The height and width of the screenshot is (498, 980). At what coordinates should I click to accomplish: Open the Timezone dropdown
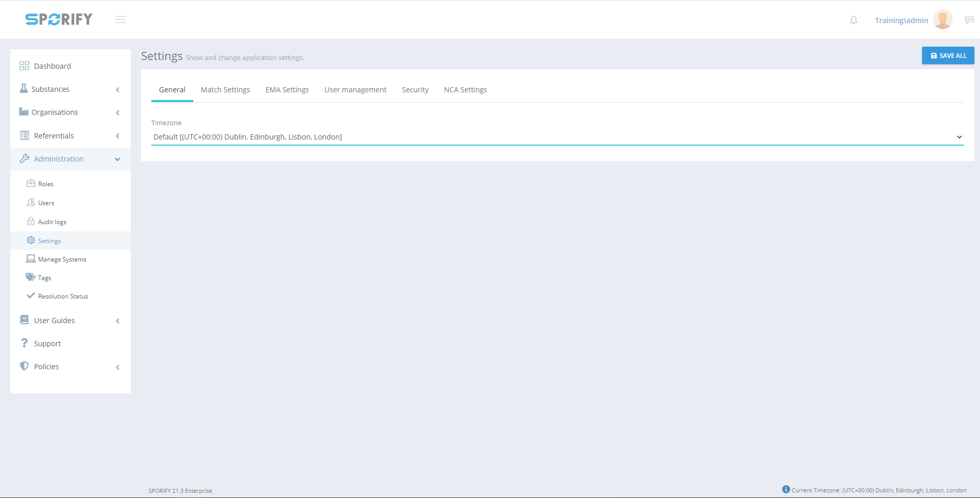(557, 137)
